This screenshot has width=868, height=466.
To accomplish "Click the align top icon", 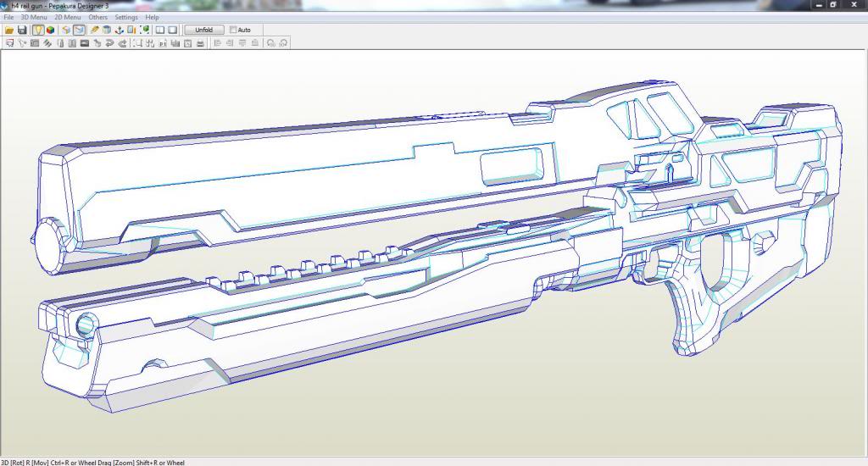I will point(242,43).
